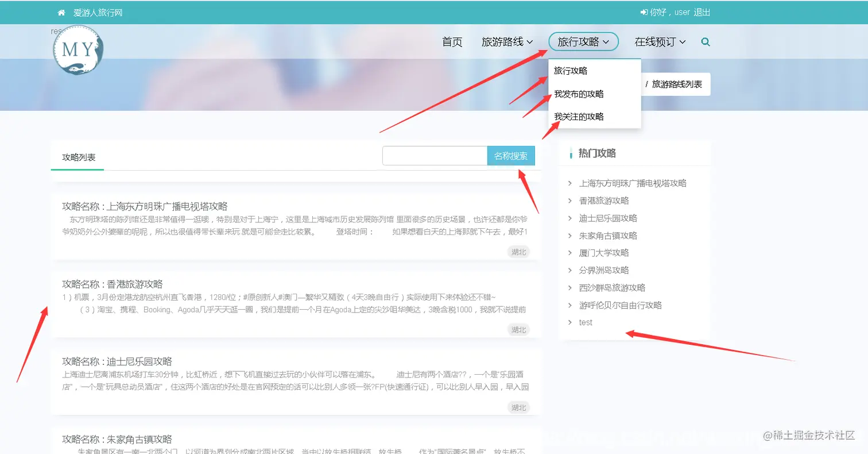Switch to the 攻略列表 tab
The image size is (868, 454).
pyautogui.click(x=79, y=157)
